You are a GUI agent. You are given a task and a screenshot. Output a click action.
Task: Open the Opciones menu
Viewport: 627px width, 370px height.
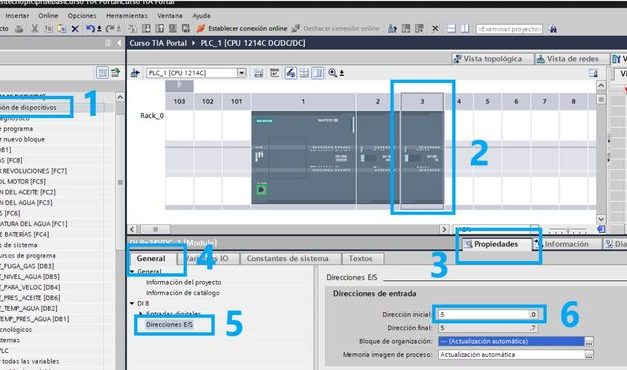pyautogui.click(x=82, y=16)
